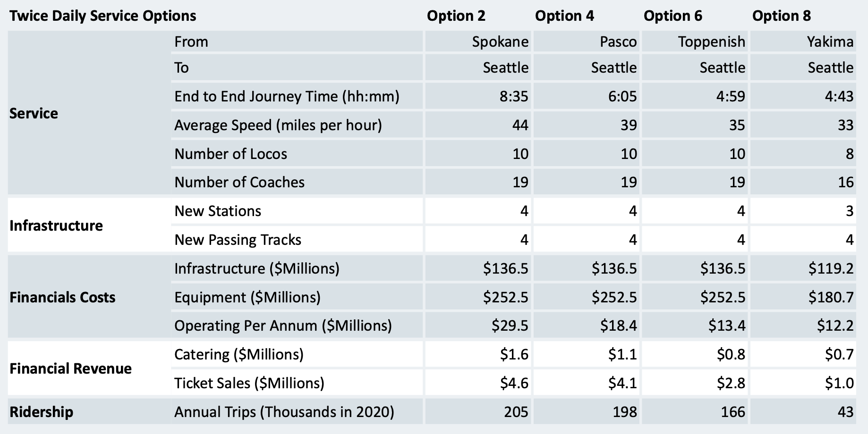Image resolution: width=868 pixels, height=434 pixels.
Task: Select the Option 6 column header
Action: coord(672,16)
